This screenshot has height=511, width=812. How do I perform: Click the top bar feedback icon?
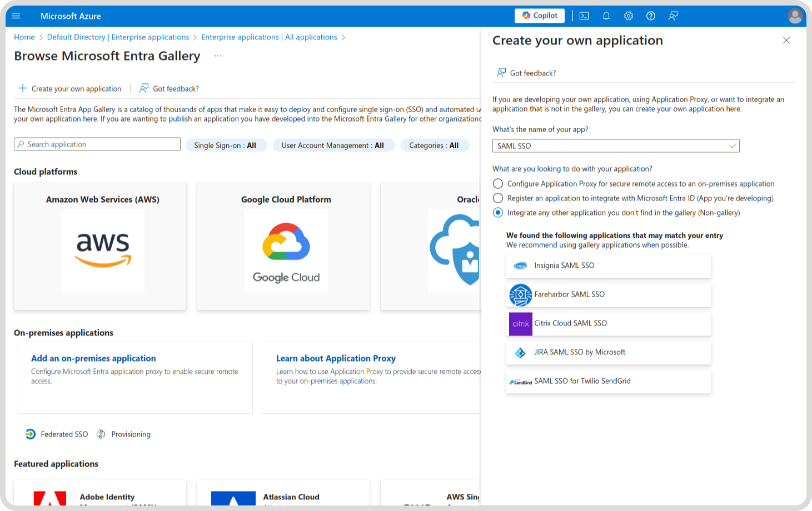(x=673, y=16)
